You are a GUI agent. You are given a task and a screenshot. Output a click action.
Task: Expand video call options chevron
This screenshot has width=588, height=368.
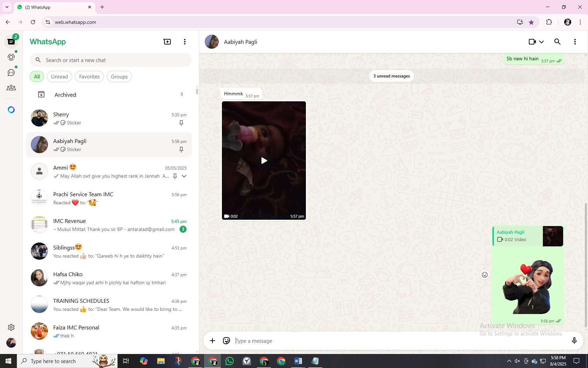pyautogui.click(x=541, y=42)
